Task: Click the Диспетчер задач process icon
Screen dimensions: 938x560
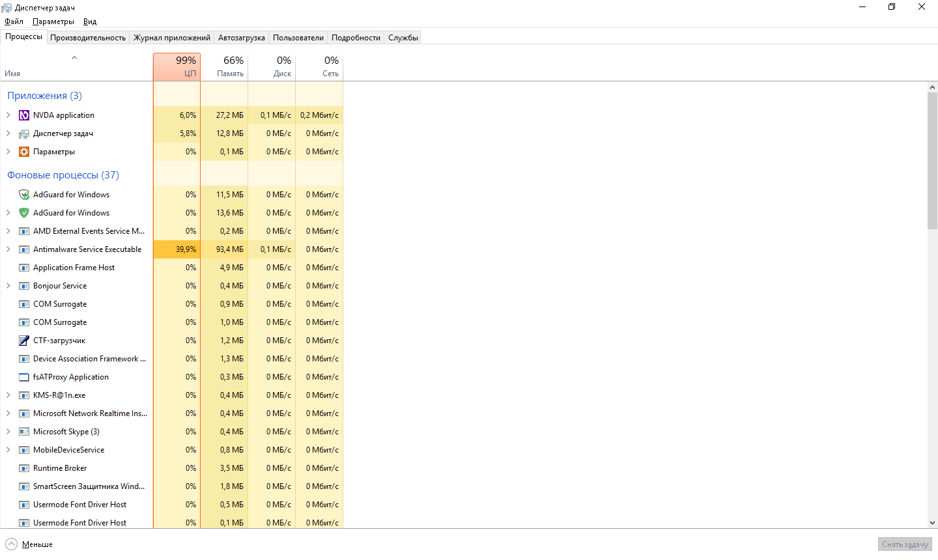Action: tap(24, 133)
